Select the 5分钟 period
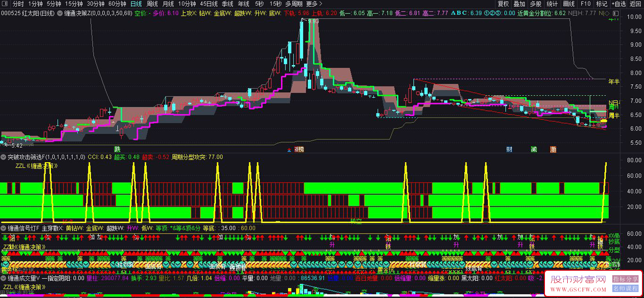Image resolution: width=644 pixels, height=298 pixels. (x=54, y=4)
